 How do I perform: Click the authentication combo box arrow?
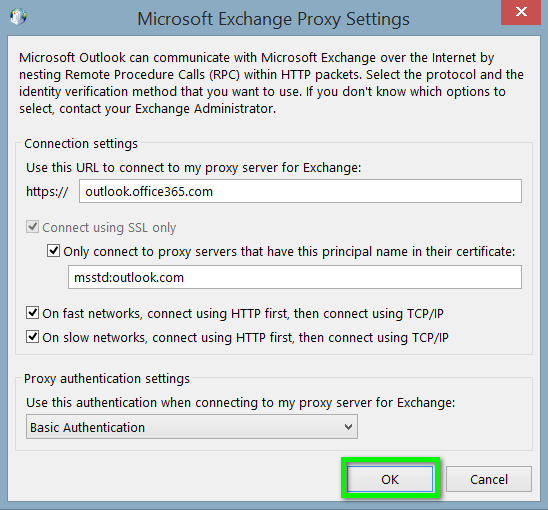pos(348,427)
